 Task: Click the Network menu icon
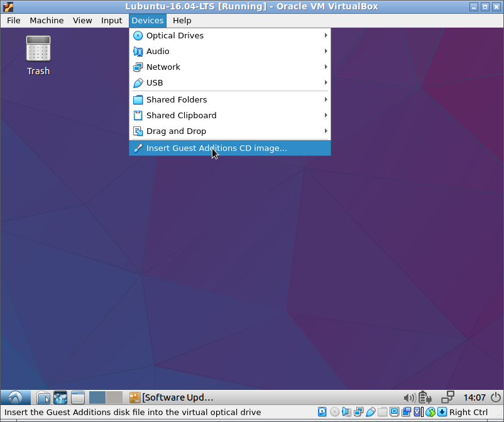138,67
